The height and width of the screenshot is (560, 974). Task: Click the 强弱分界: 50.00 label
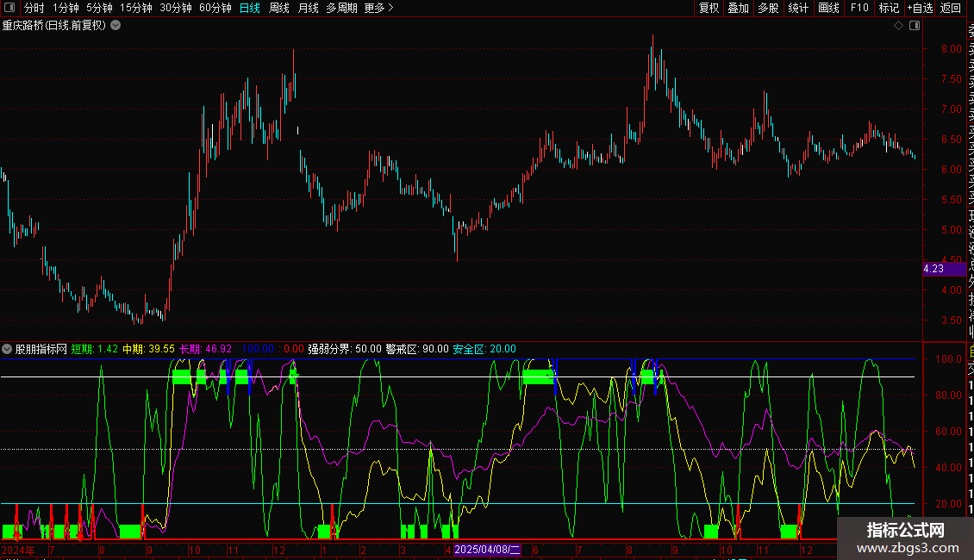345,349
